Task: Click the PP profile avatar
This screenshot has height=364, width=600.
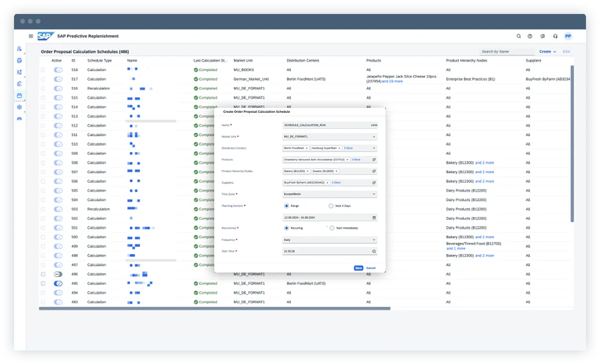Action: coord(568,36)
